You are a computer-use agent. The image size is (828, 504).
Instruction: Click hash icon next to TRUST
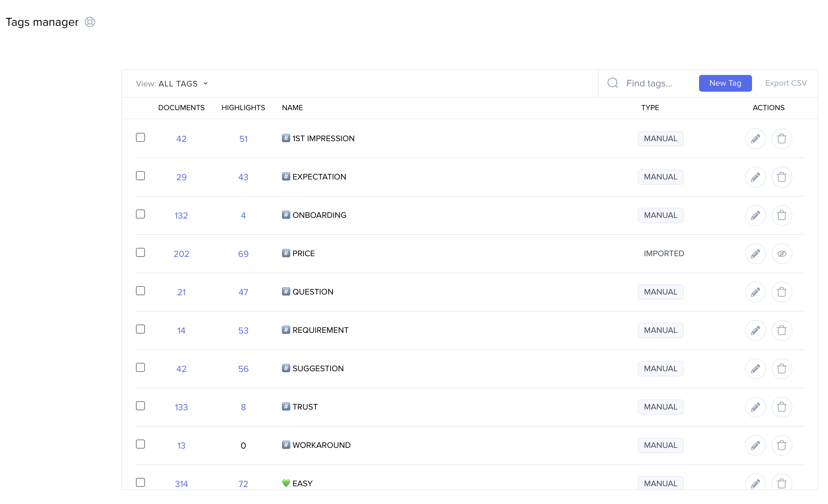click(x=286, y=406)
